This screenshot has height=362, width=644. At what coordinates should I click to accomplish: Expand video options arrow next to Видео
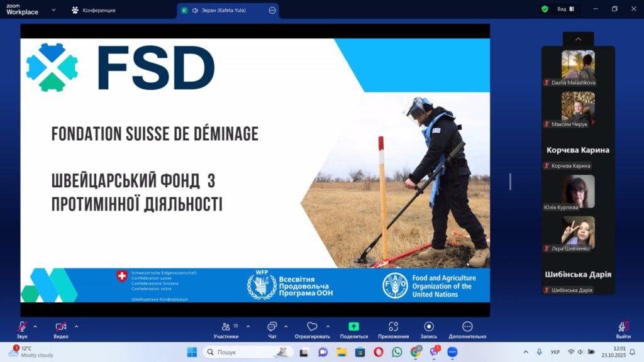click(77, 326)
